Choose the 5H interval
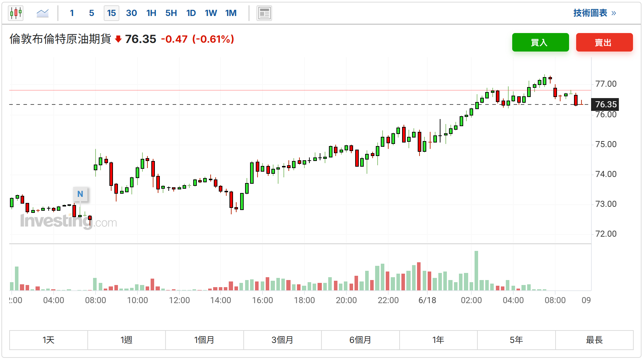Viewport: 644px width, 360px height. (x=171, y=13)
